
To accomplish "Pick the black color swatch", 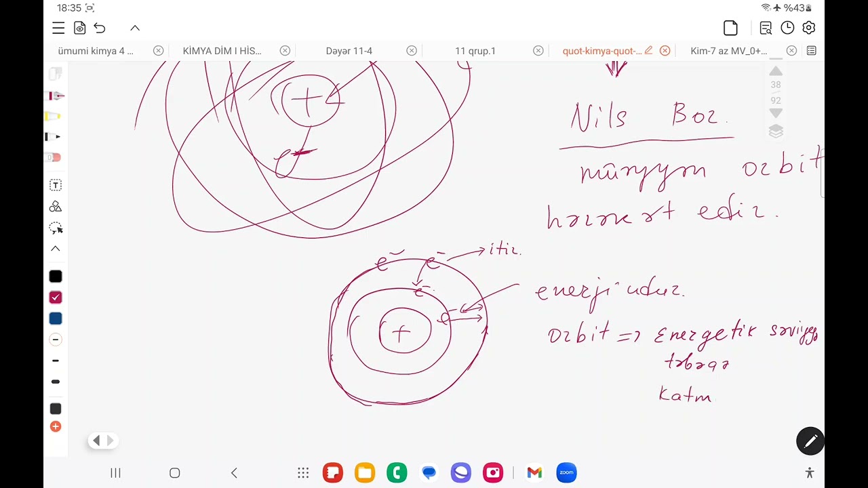I will pyautogui.click(x=56, y=277).
